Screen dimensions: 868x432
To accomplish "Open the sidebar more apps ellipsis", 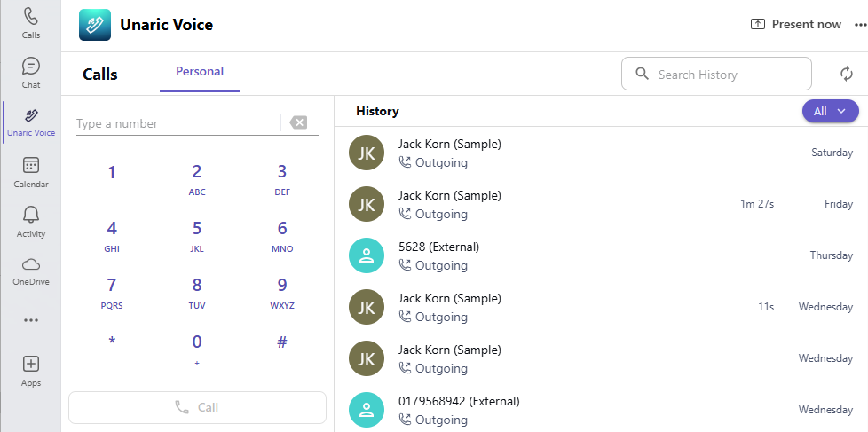I will pyautogui.click(x=31, y=320).
